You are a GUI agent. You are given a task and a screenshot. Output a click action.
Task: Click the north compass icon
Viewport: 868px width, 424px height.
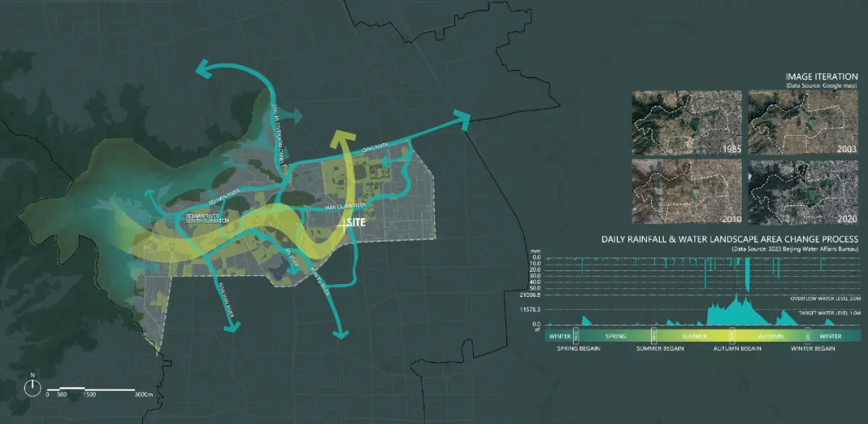click(33, 387)
